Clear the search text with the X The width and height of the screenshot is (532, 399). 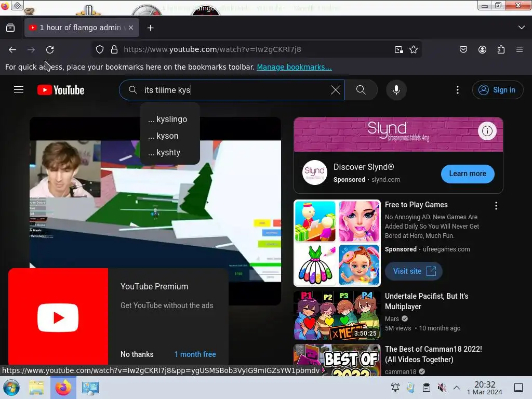(x=335, y=90)
